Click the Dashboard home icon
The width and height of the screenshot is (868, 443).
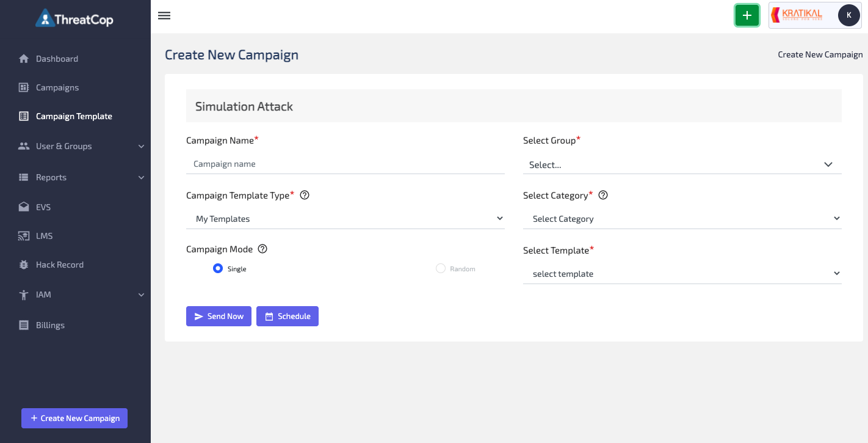[x=24, y=59]
